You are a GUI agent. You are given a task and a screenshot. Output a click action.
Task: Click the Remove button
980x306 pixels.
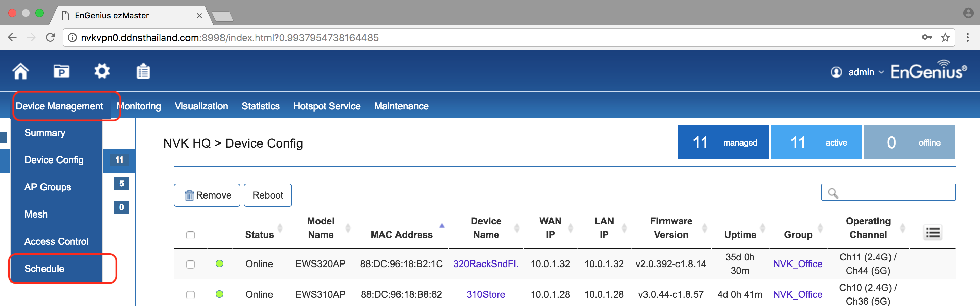[x=207, y=195]
